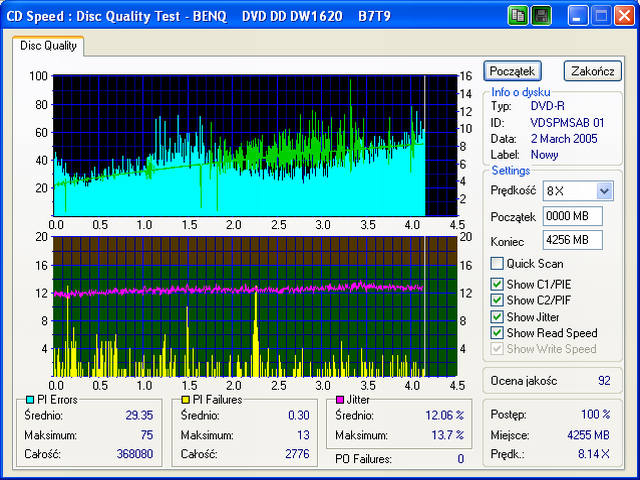Click PI Errors maximum 75
The height and width of the screenshot is (480, 640).
click(x=147, y=435)
